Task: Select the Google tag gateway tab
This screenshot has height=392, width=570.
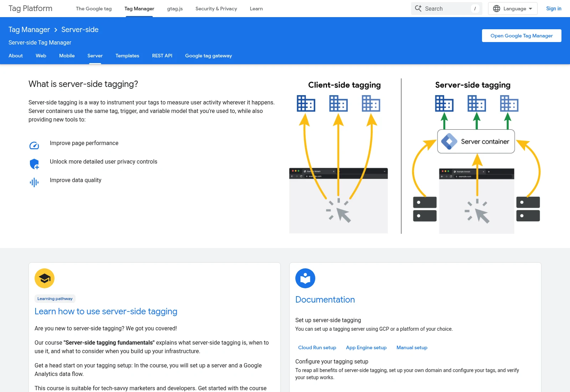Action: point(208,56)
